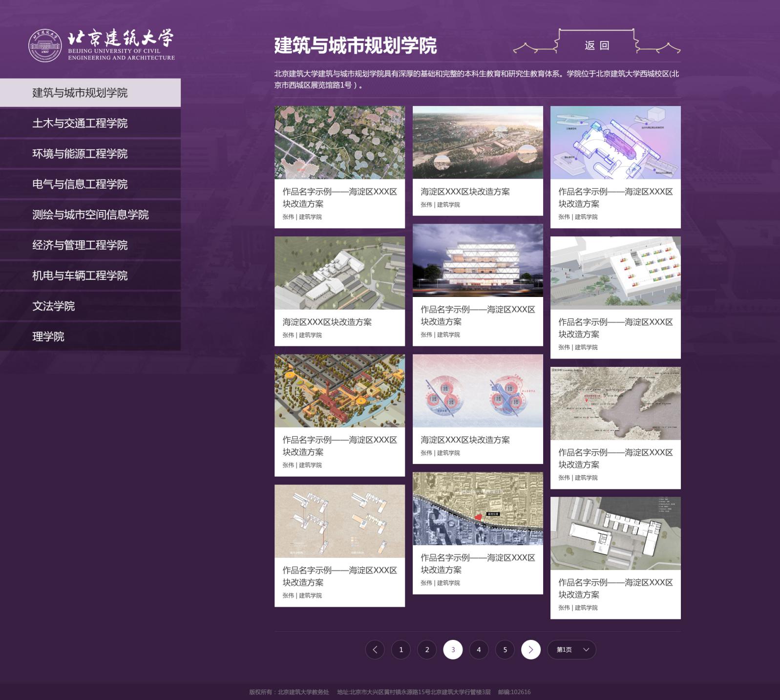Open the 第1页 page dropdown
Image resolution: width=780 pixels, height=700 pixels.
[x=571, y=650]
